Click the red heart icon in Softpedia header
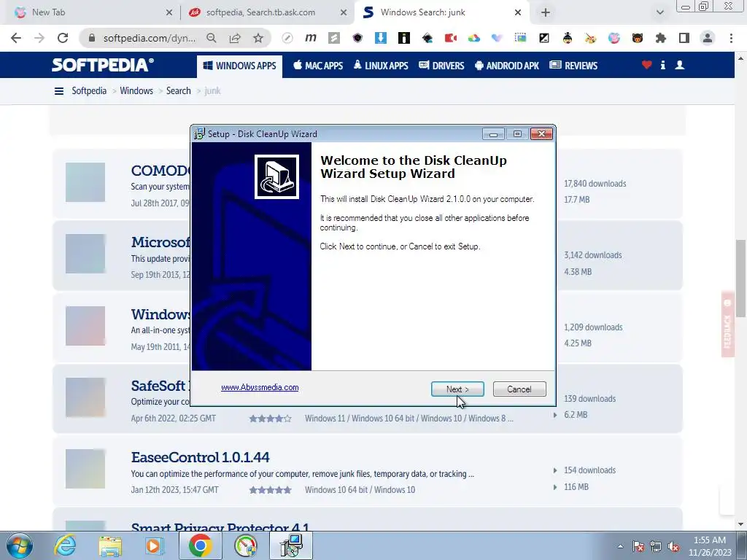 click(646, 65)
